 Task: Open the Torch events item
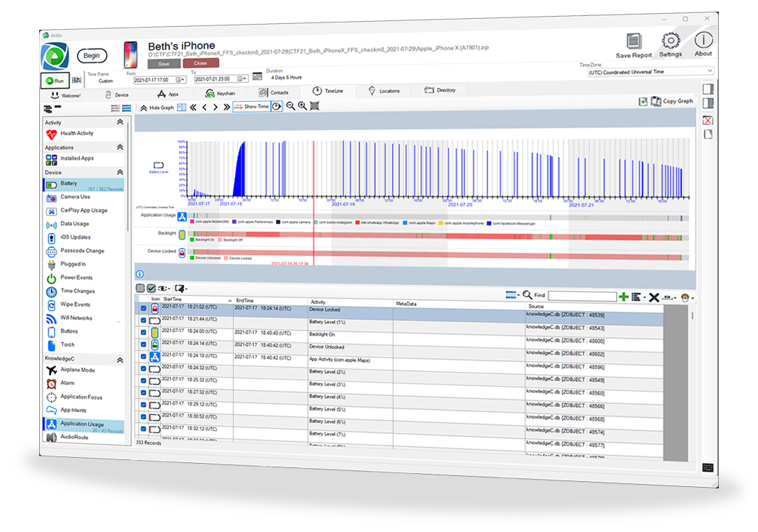(x=68, y=344)
